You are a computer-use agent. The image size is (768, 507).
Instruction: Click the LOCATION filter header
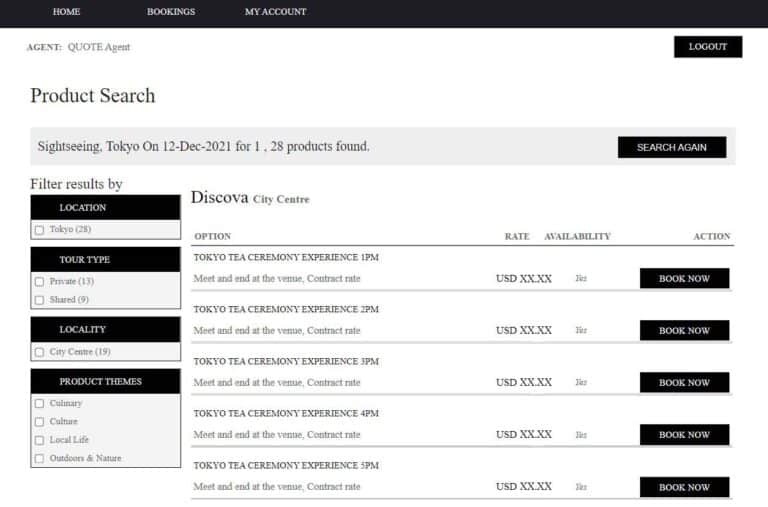105,207
